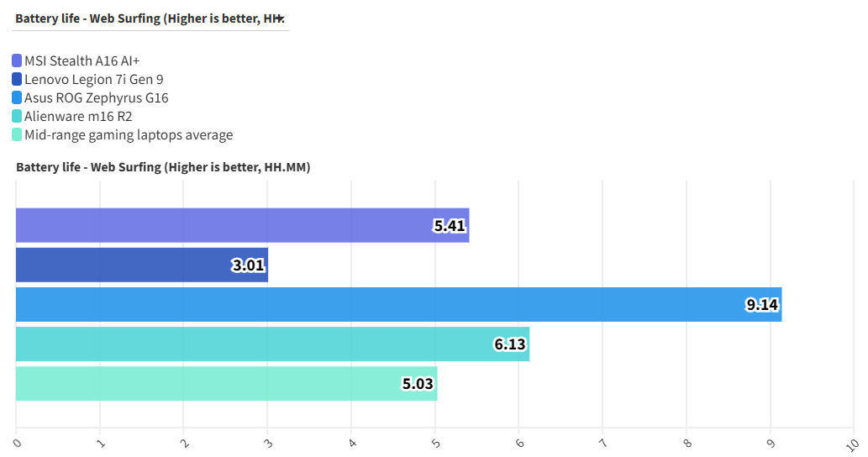Click the x-axis tick label 5
Image resolution: width=868 pixels, height=457 pixels.
(434, 442)
